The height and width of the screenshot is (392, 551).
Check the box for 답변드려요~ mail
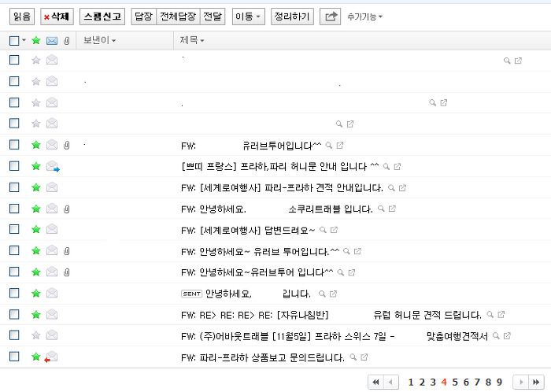(14, 229)
